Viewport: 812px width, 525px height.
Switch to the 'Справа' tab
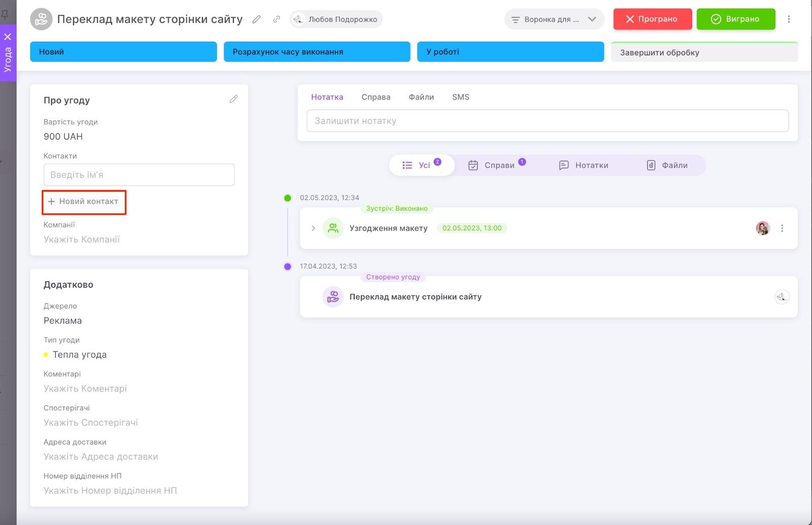[376, 97]
